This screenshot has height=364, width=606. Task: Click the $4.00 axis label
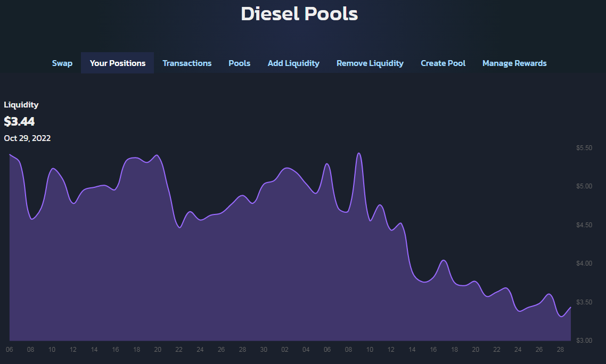(x=584, y=263)
